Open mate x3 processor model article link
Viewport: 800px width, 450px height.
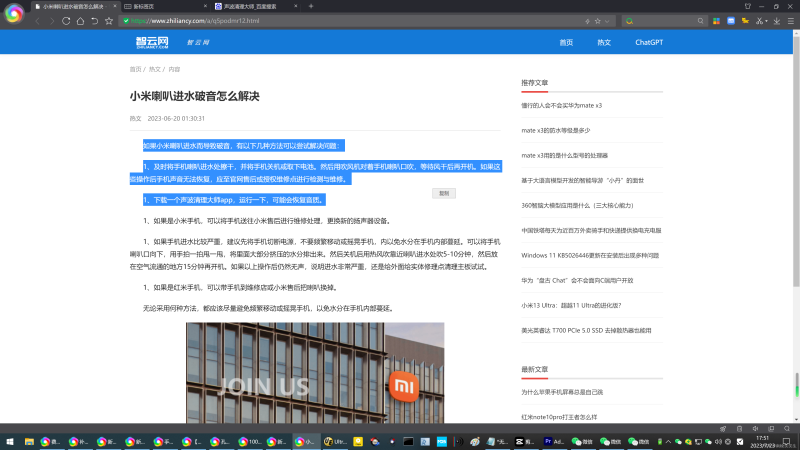[564, 156]
